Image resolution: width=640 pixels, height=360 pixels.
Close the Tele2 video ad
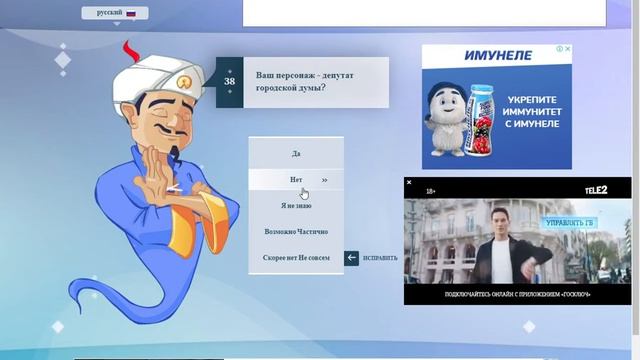click(x=409, y=182)
